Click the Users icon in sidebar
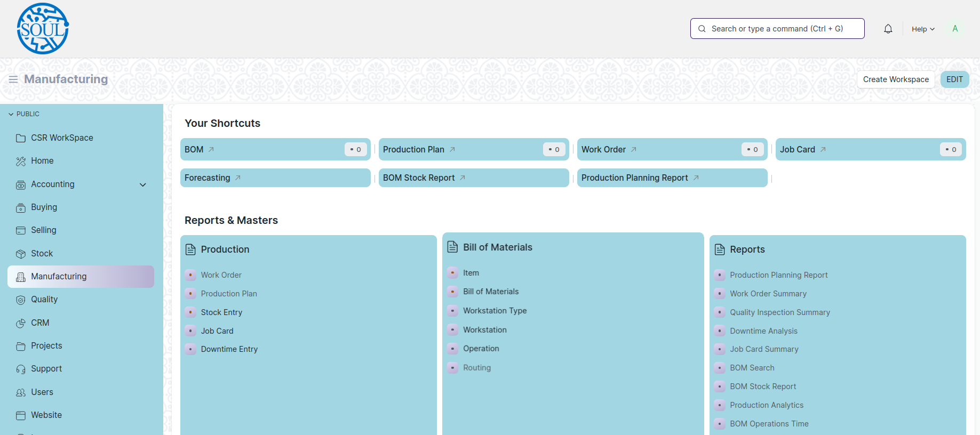The height and width of the screenshot is (435, 980). point(21,392)
